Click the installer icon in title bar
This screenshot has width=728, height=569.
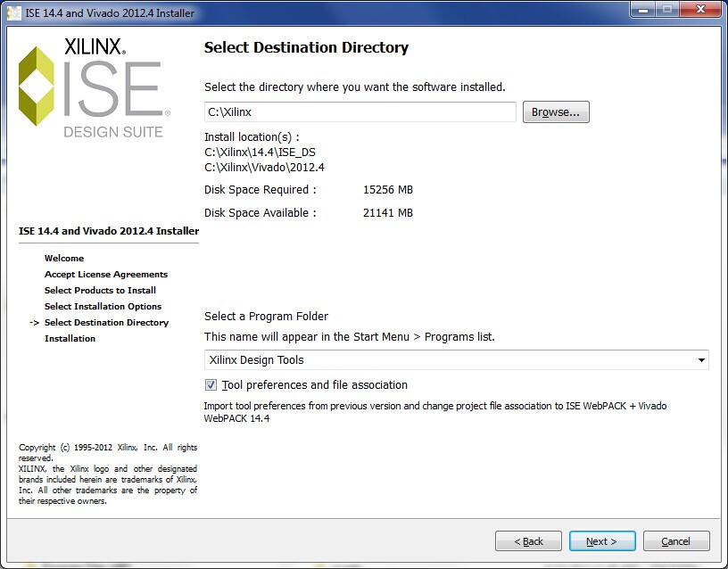click(14, 12)
